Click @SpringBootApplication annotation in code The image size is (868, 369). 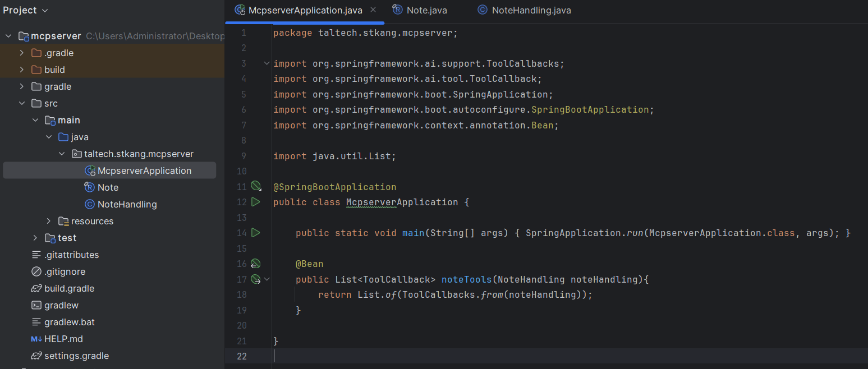(335, 187)
